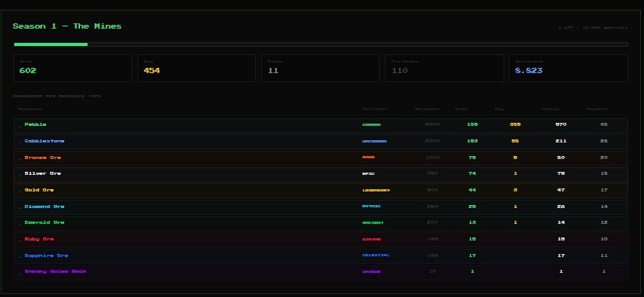Click the 'Diamond Ore' resource name
Screen dimensions: 644x297
pos(45,207)
